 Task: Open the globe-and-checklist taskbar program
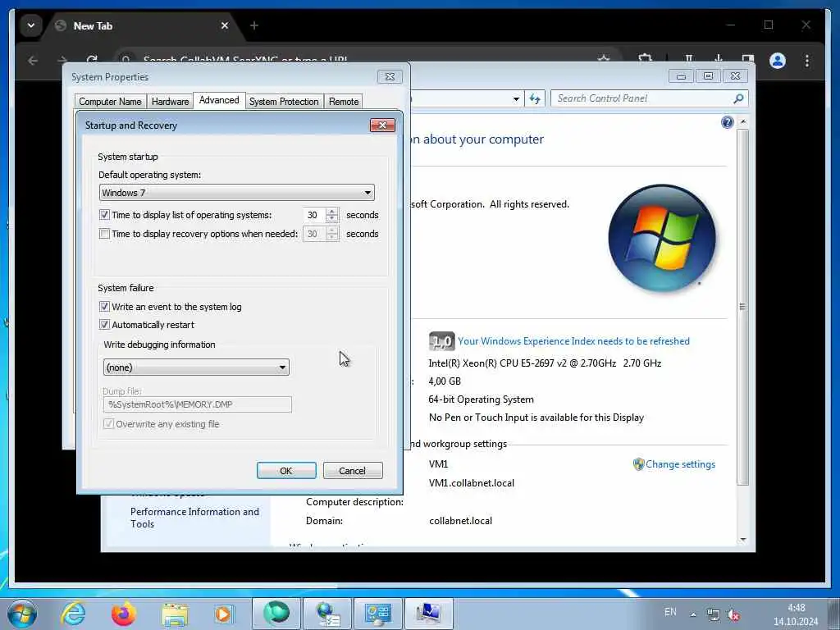coord(326,614)
